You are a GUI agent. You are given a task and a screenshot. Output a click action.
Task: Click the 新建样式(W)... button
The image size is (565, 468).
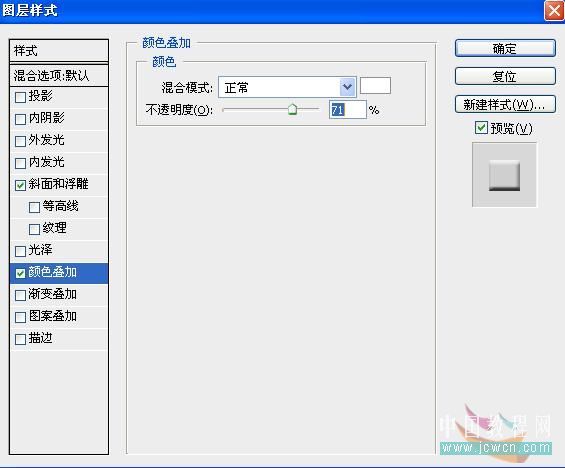tap(505, 104)
